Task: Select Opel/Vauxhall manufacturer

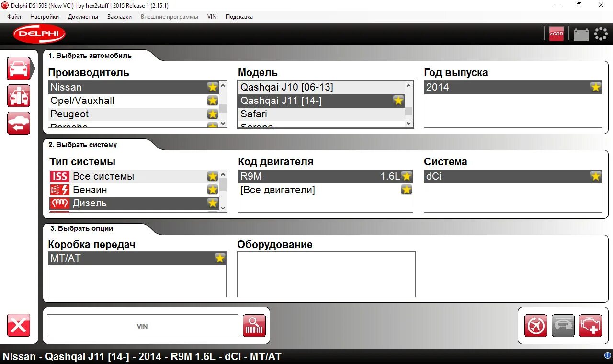Action: coord(134,101)
